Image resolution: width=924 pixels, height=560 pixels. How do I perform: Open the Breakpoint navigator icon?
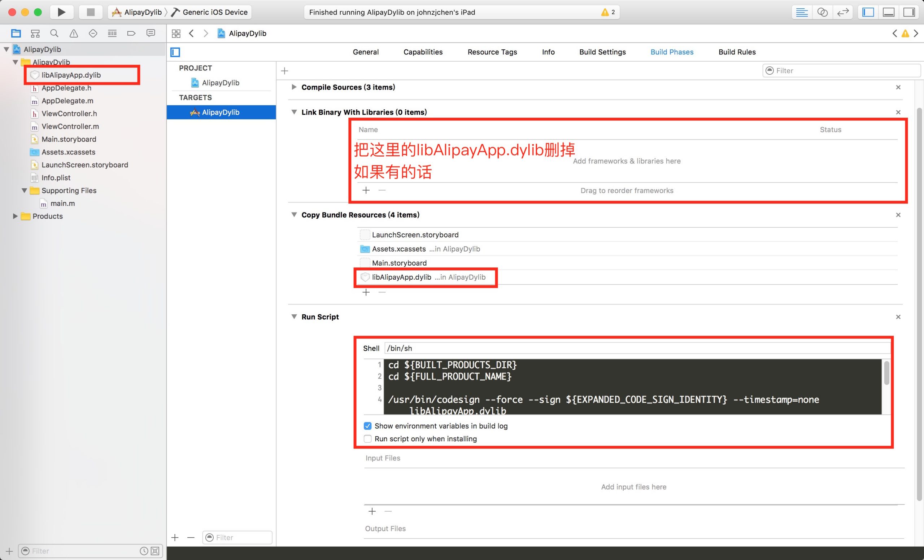point(131,33)
